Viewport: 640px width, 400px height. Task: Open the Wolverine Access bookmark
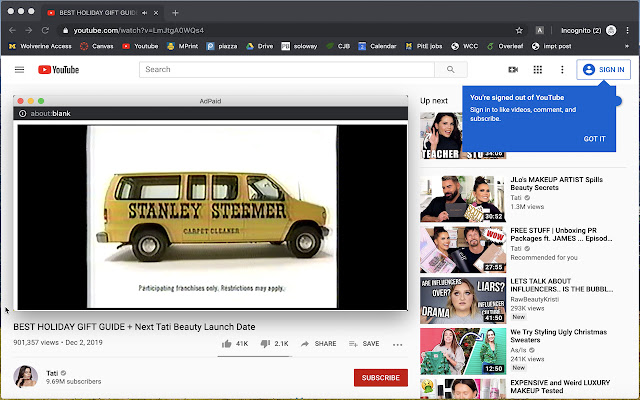click(x=40, y=46)
